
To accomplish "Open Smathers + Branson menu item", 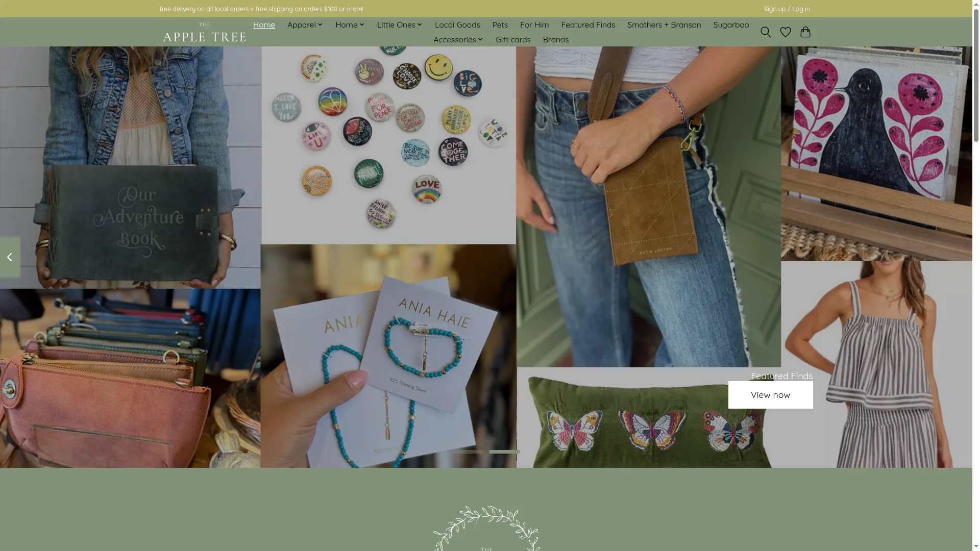I will pos(664,24).
